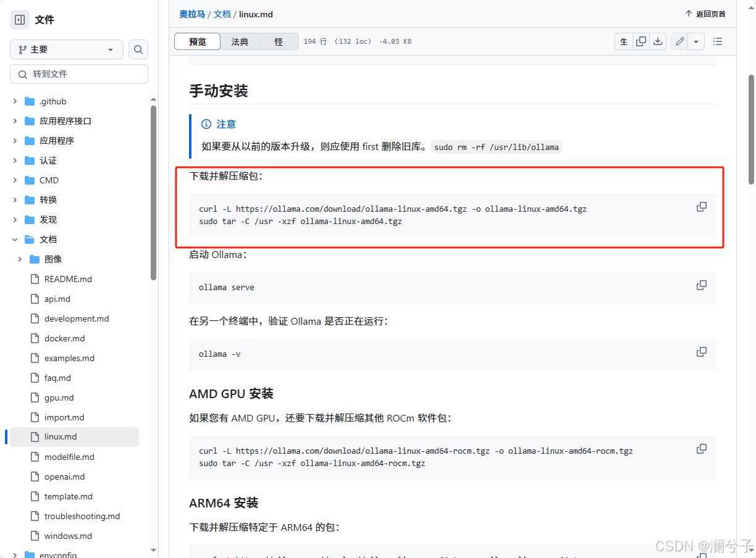Viewport: 756px width, 558px height.
Task: Select the linux.md file
Action: [x=74, y=437]
